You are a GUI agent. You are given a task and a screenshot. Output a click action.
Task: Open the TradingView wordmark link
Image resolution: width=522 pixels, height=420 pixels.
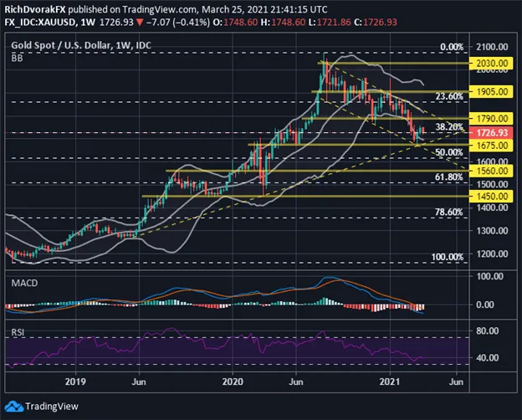point(52,407)
